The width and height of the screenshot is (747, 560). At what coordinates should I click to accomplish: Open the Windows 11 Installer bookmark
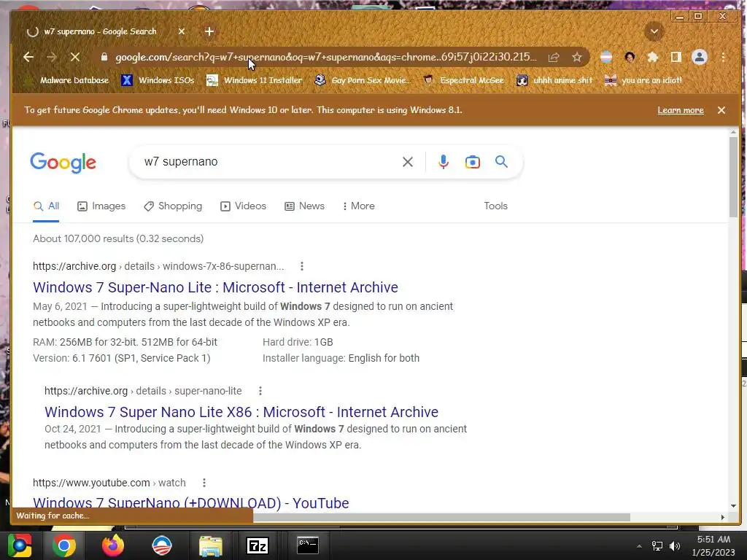254,80
